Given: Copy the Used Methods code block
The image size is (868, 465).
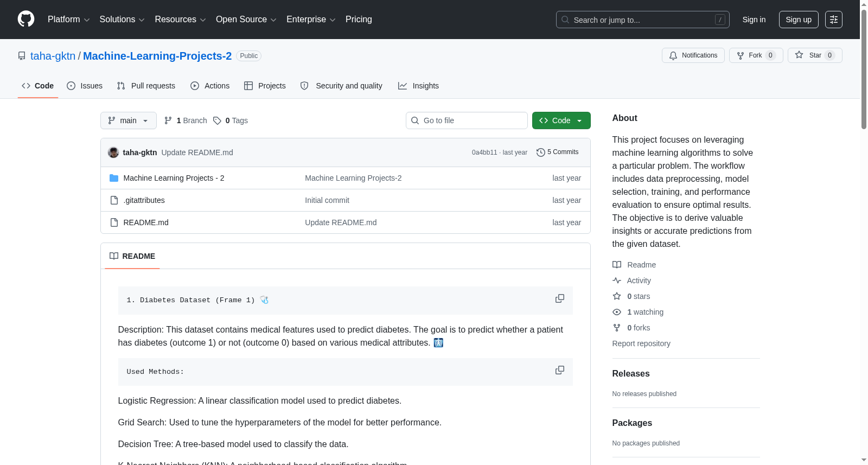Looking at the screenshot, I should [560, 371].
